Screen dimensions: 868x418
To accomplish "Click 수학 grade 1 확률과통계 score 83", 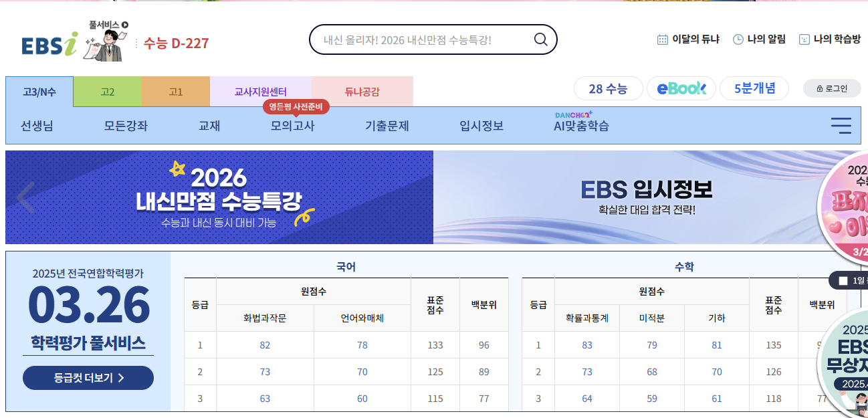I will coord(587,345).
